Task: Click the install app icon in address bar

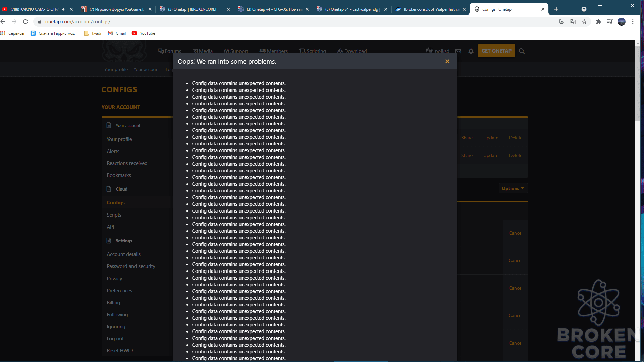Action: click(x=561, y=22)
